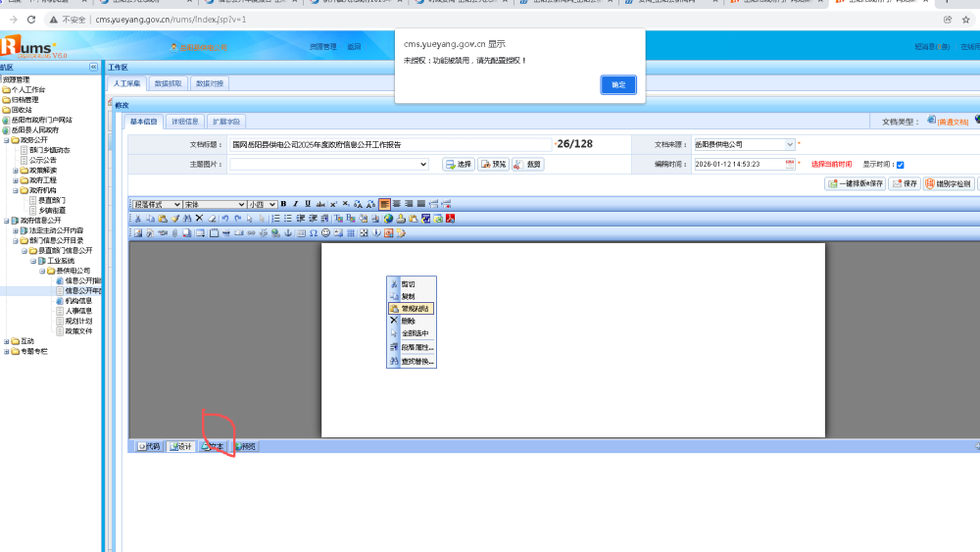980x552 pixels.
Task: Click 确定 button in alert dialog
Action: click(x=617, y=85)
